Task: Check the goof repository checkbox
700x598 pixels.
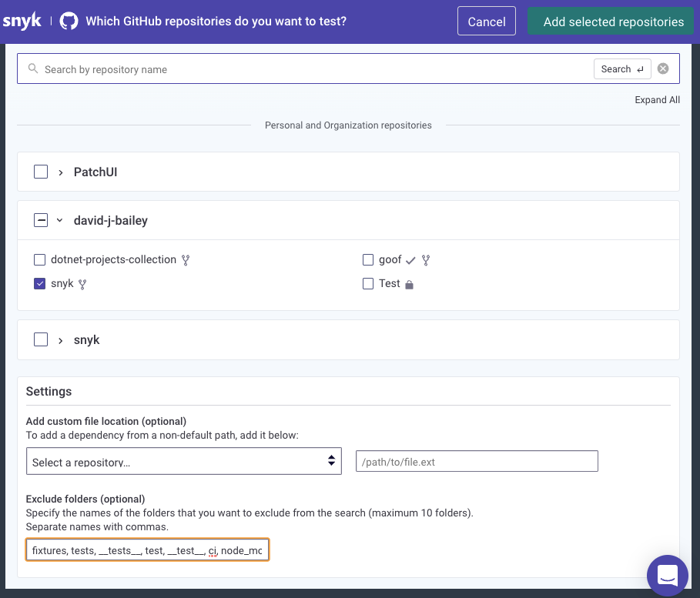Action: pos(368,260)
